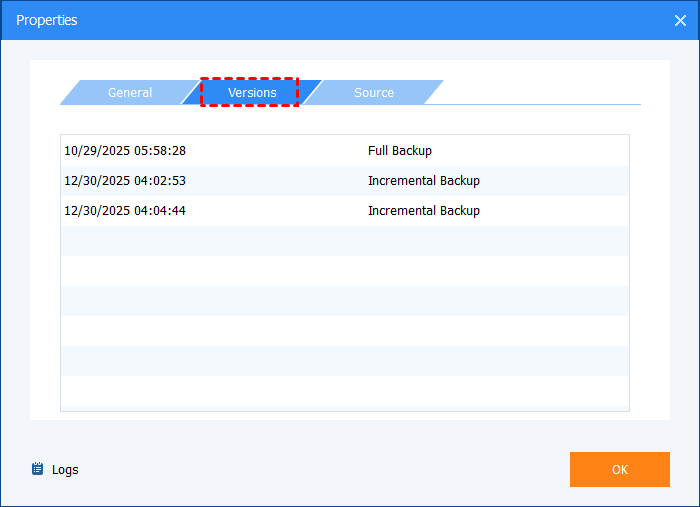Switch to the General tab
Image resolution: width=700 pixels, height=507 pixels.
pos(130,93)
